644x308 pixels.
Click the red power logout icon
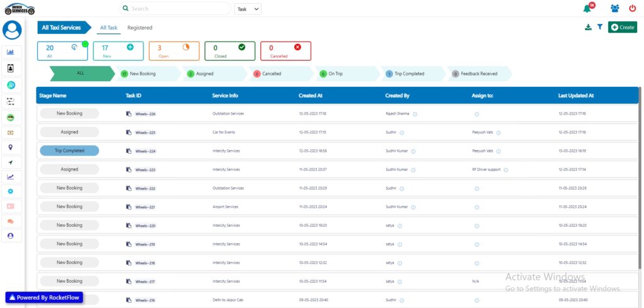(632, 9)
